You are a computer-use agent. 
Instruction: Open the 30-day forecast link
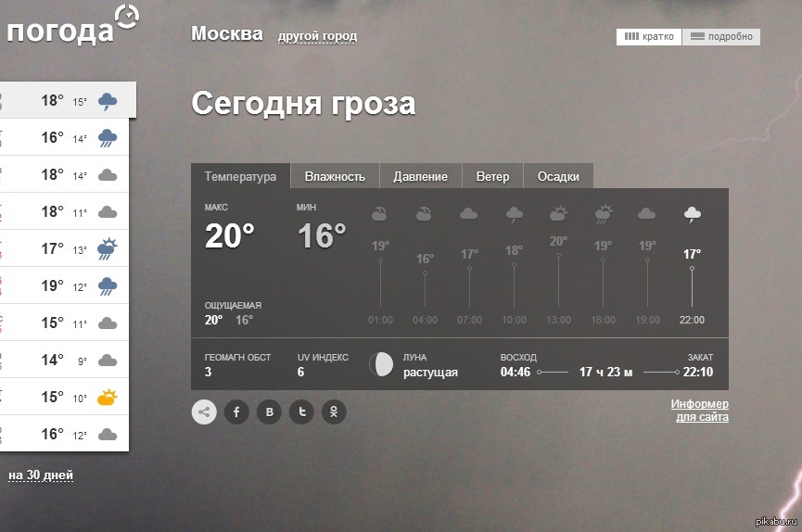click(x=41, y=475)
